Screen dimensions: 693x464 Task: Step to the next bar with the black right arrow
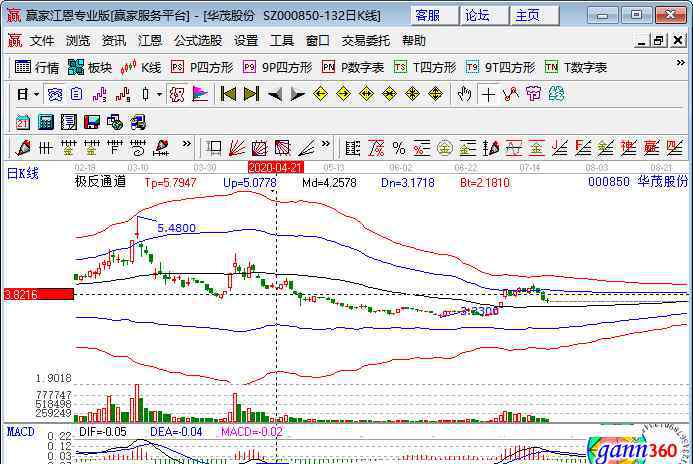click(x=297, y=94)
